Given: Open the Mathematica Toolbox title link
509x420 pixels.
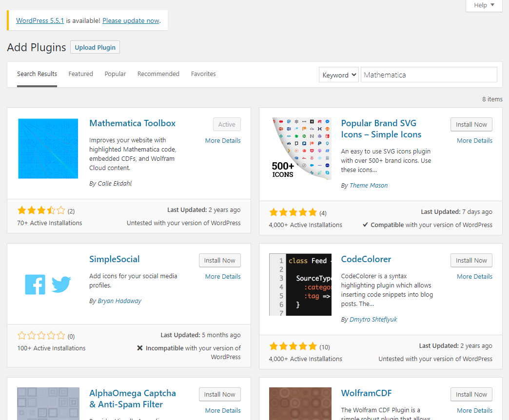Looking at the screenshot, I should (x=132, y=123).
